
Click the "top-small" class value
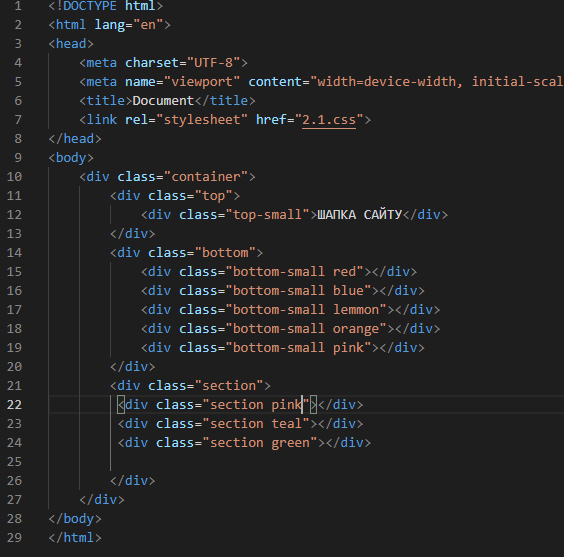click(268, 215)
